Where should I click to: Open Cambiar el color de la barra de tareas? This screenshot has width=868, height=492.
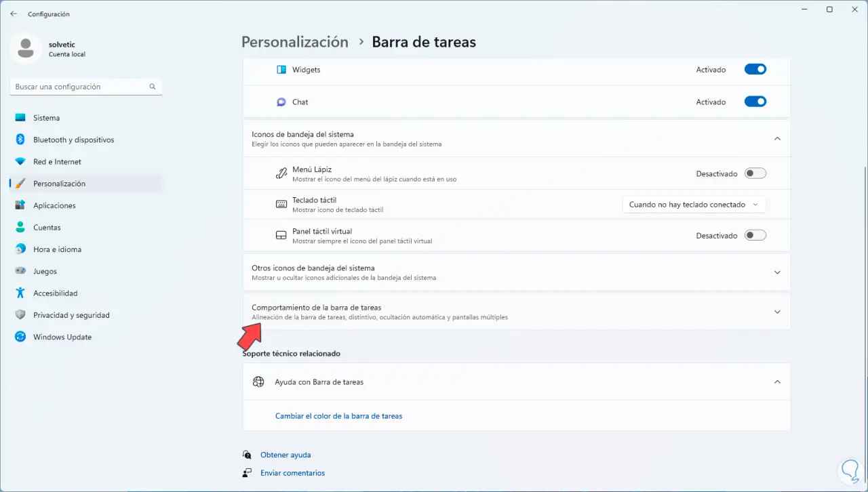coord(338,415)
